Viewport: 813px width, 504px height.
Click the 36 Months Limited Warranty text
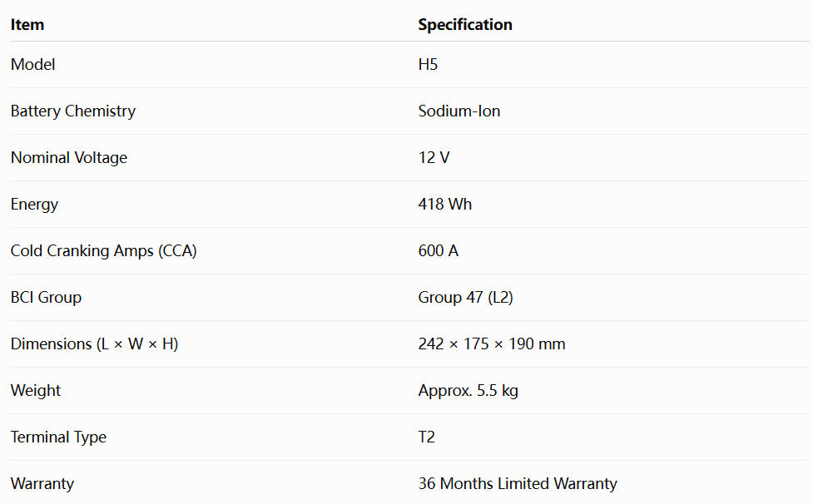point(518,484)
